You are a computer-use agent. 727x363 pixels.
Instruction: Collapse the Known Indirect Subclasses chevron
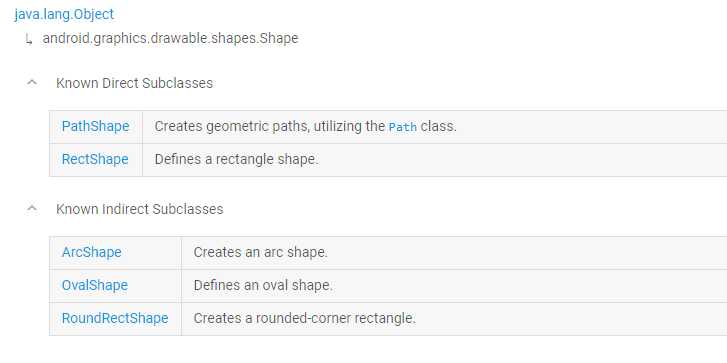point(32,208)
